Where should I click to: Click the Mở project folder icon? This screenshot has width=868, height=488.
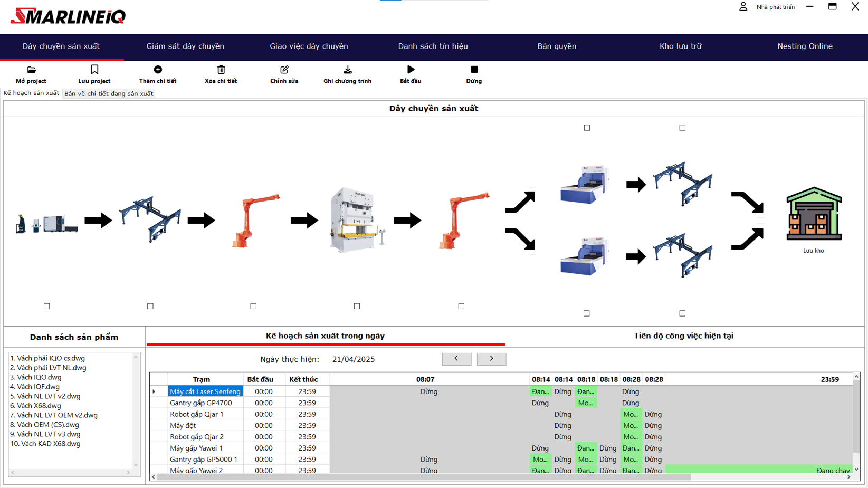click(31, 70)
